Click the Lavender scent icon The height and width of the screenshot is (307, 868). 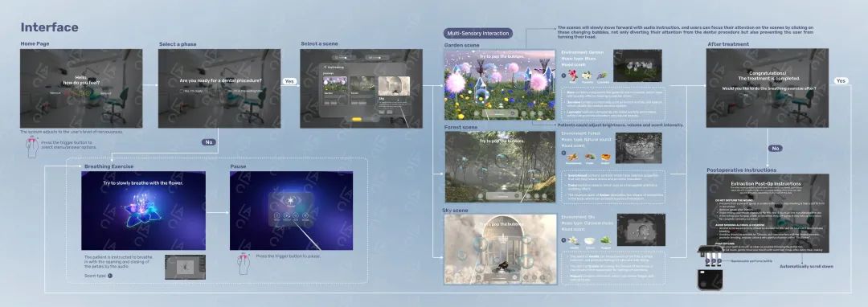point(602,76)
